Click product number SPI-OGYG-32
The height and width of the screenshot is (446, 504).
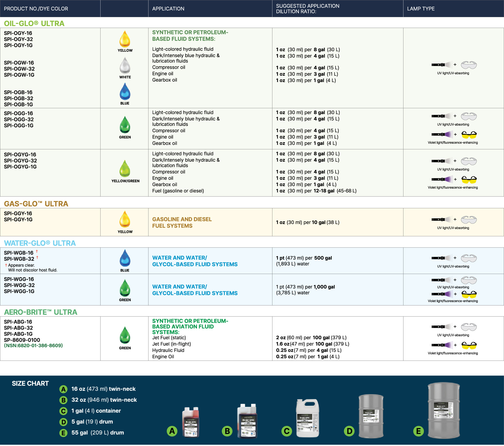(20, 161)
